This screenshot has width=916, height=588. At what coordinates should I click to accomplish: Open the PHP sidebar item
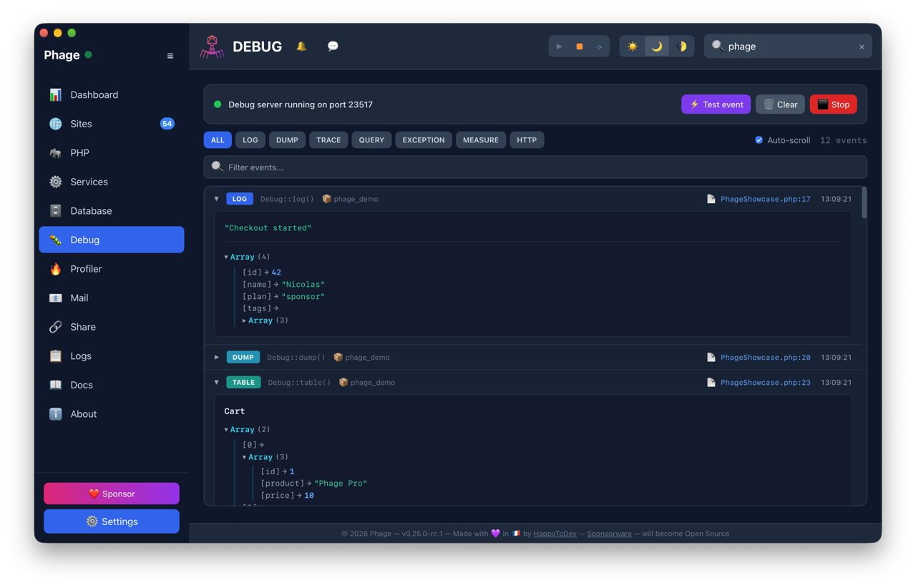point(112,152)
